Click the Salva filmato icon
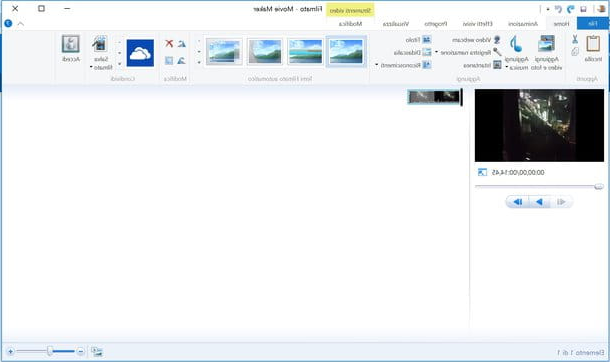The height and width of the screenshot is (362, 610). [100, 44]
